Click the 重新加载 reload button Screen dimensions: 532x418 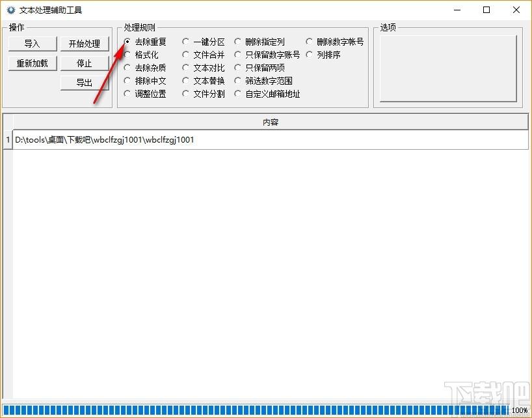pos(33,63)
